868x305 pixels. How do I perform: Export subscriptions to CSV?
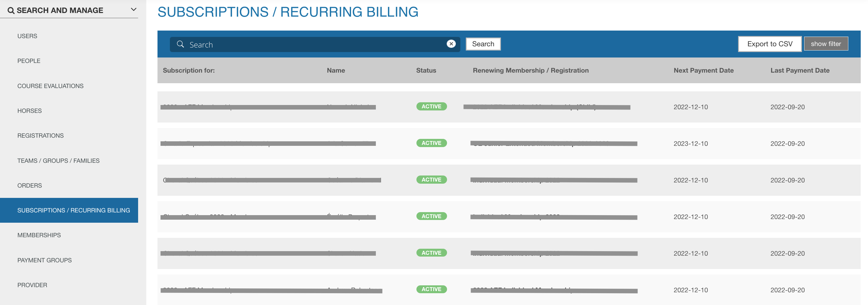(x=769, y=44)
